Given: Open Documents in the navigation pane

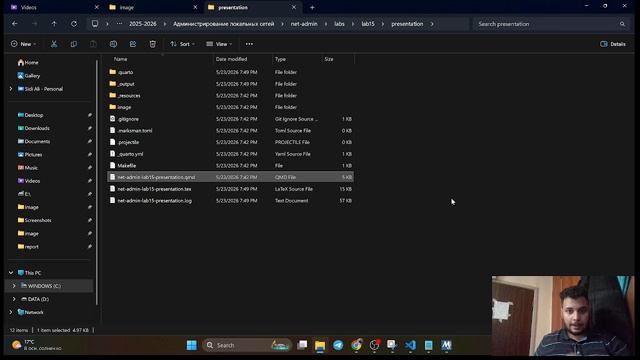Looking at the screenshot, I should click(34, 142).
